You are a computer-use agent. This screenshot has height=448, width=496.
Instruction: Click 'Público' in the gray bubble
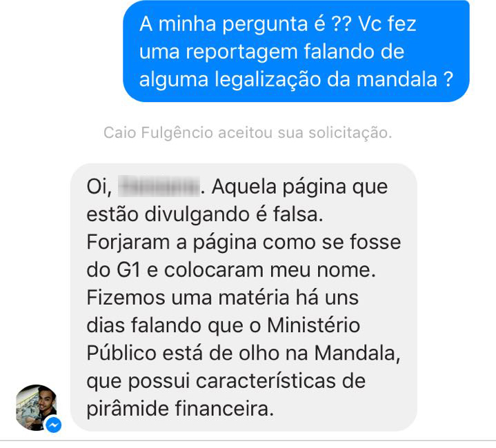121,353
